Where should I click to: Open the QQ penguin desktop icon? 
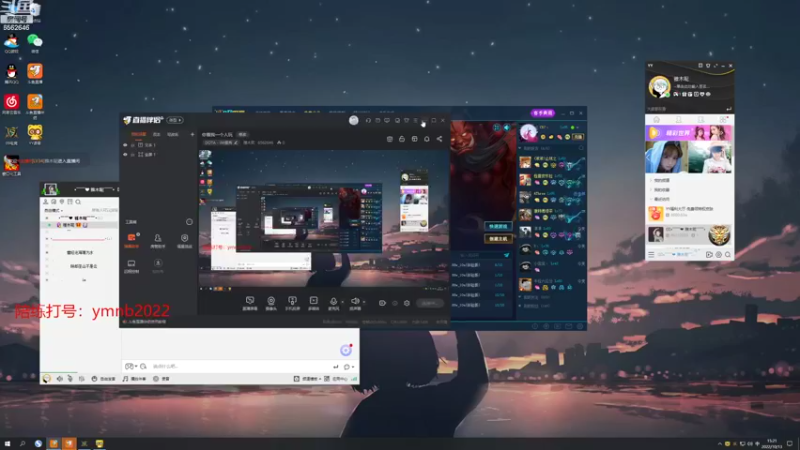[x=11, y=73]
